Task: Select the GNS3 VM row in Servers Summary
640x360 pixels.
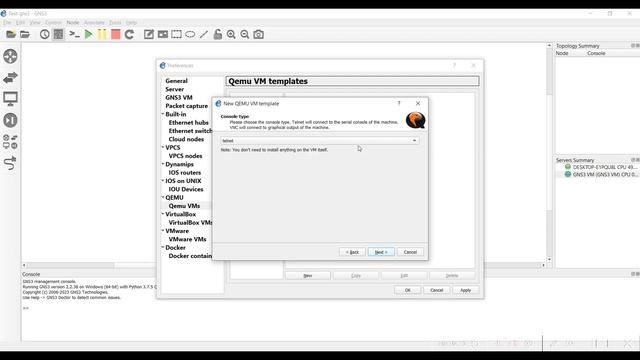Action: pos(601,174)
